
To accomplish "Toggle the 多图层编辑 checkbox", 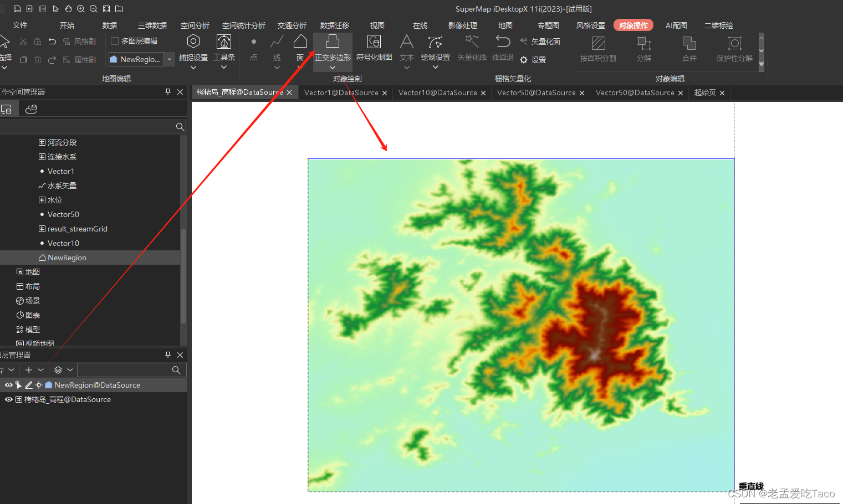I will pos(114,40).
